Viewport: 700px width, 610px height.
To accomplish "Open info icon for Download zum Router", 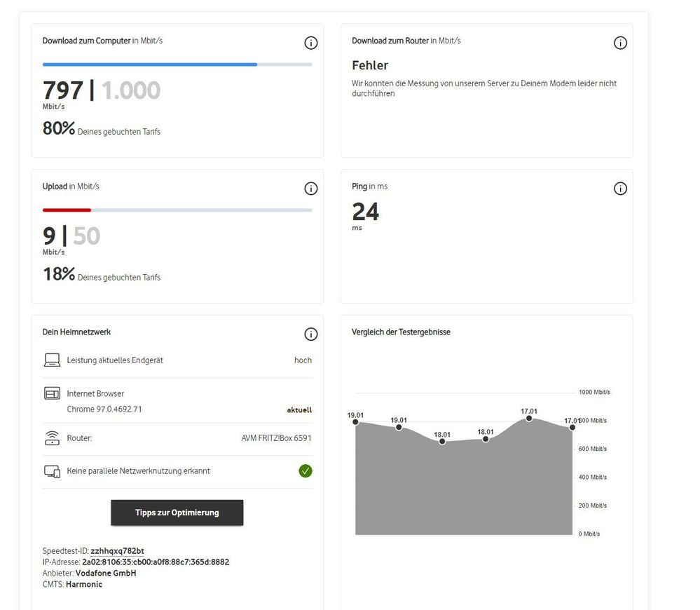I will (620, 43).
